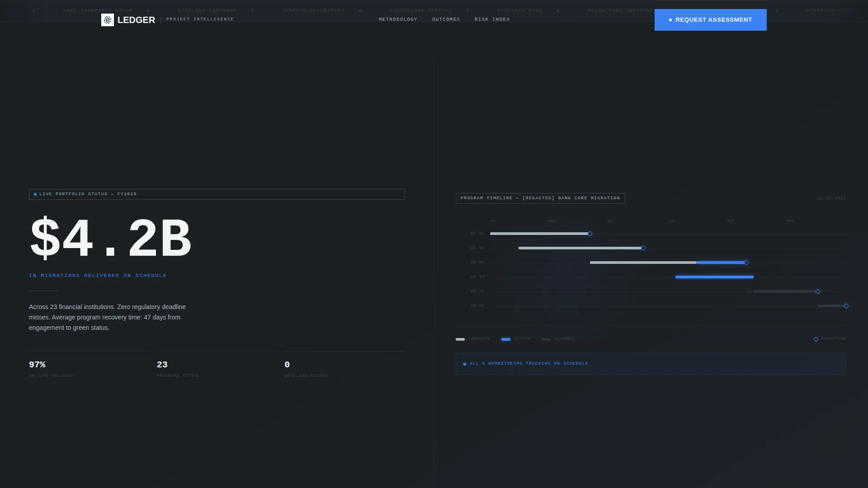Click the Active legend swatch
Viewport: 868px width, 488px height.
coord(506,339)
